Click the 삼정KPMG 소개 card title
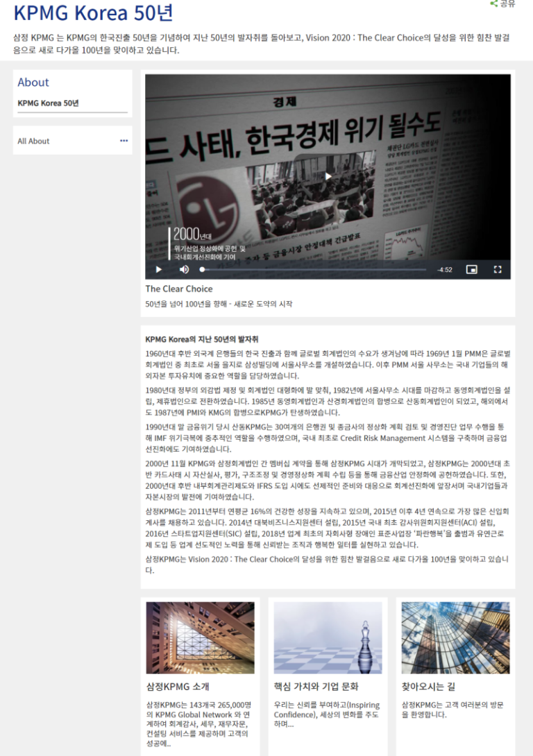The width and height of the screenshot is (533, 756). pos(178,687)
